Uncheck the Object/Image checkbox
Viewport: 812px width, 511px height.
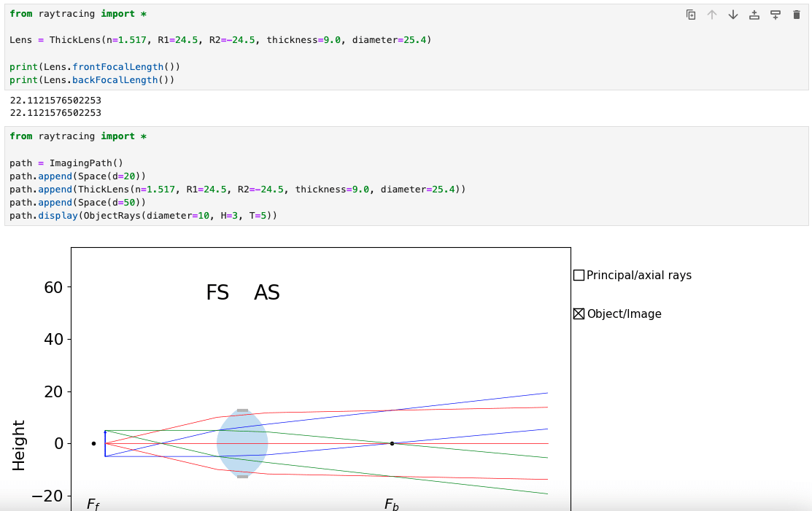coord(579,314)
